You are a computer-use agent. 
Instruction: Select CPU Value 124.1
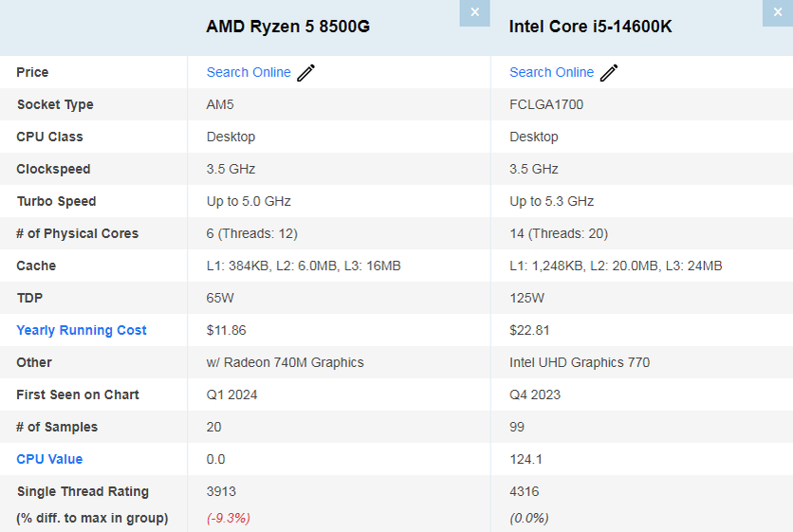coord(526,459)
